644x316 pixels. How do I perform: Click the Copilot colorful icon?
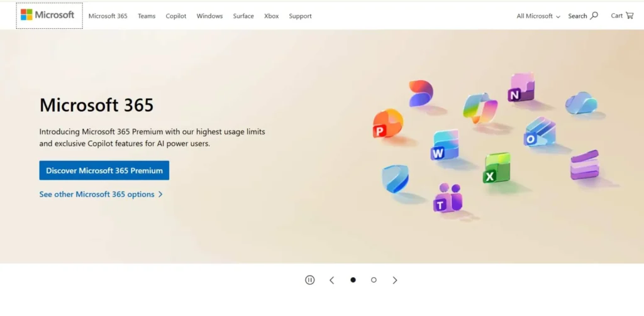coord(480,107)
